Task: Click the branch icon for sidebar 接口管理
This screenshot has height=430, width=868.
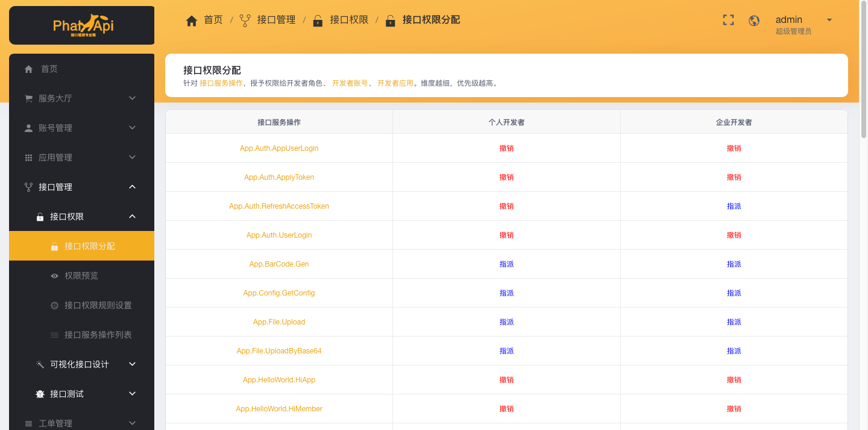Action: [x=28, y=188]
